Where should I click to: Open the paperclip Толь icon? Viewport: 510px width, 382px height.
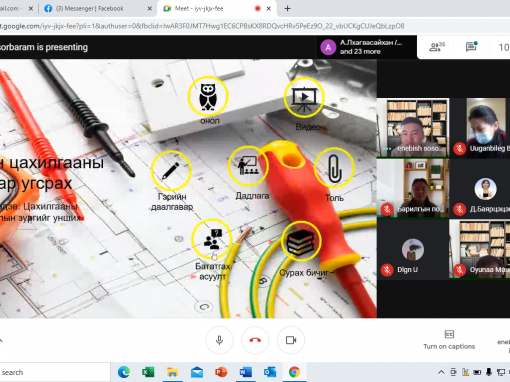click(334, 168)
